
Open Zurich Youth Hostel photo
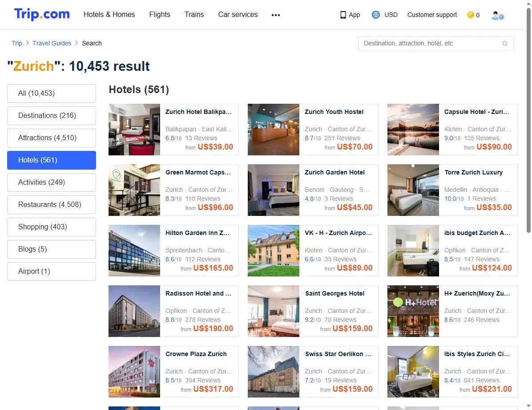click(274, 130)
